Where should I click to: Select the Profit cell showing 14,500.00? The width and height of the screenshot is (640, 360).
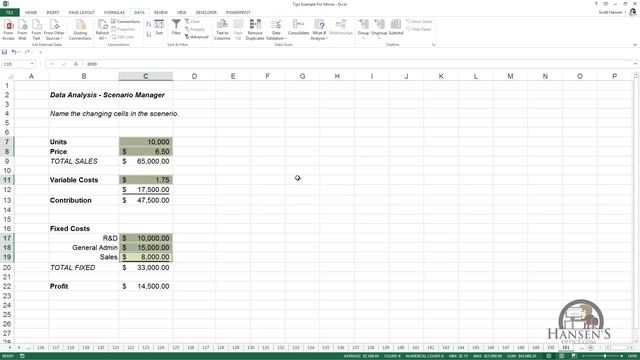click(x=146, y=287)
